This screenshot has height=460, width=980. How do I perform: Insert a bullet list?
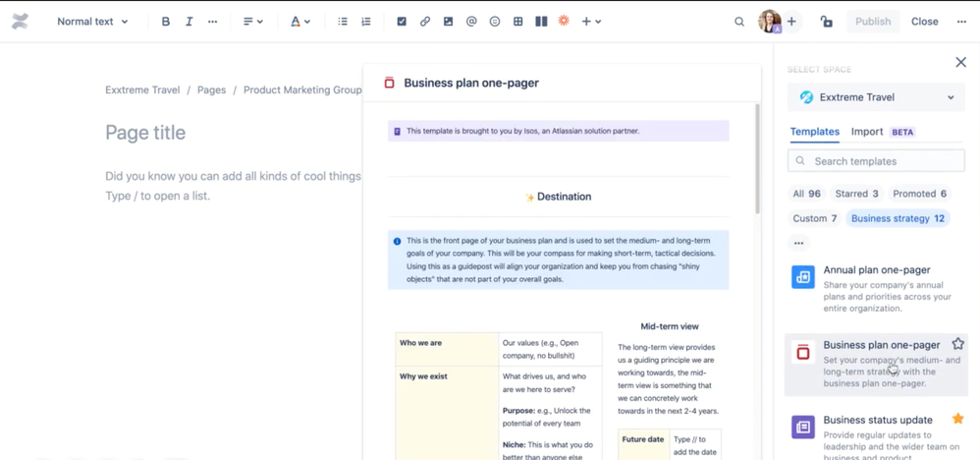point(343,22)
